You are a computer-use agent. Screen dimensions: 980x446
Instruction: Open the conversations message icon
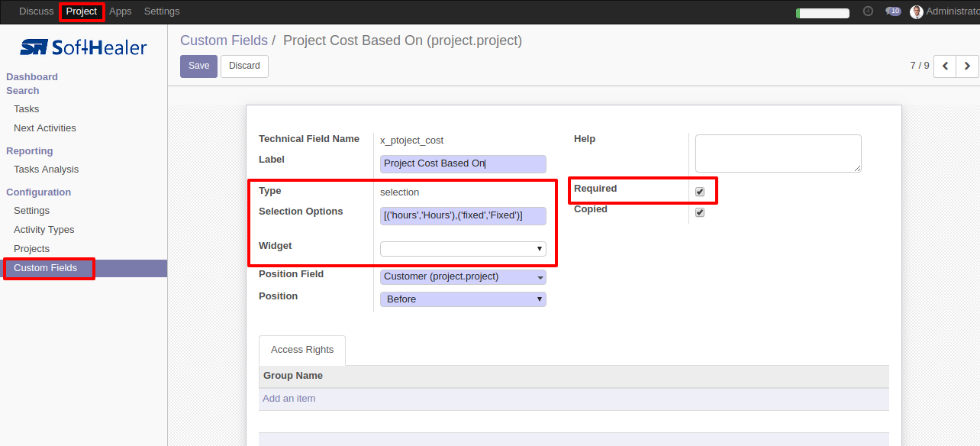click(x=893, y=11)
